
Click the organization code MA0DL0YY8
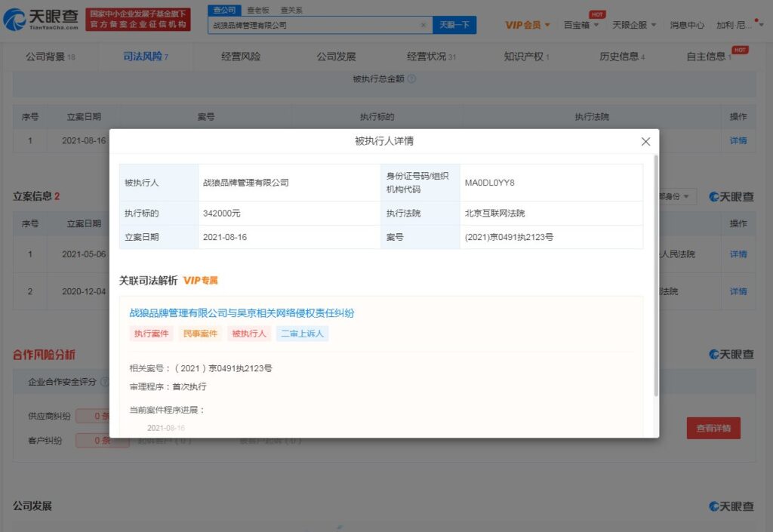(x=489, y=183)
